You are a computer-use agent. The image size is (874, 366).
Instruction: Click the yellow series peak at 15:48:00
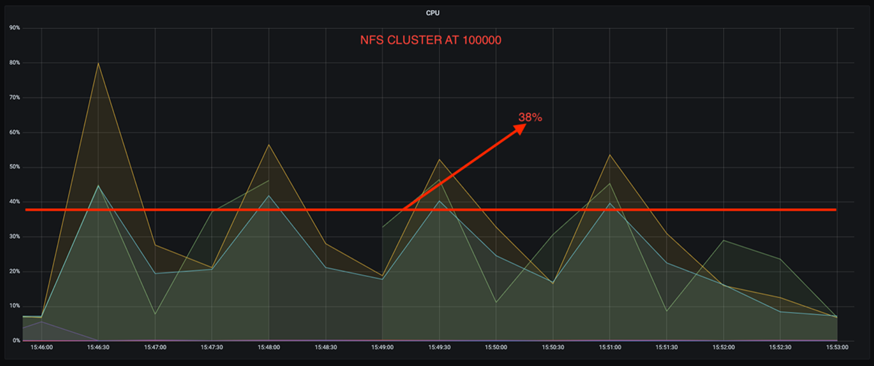269,145
